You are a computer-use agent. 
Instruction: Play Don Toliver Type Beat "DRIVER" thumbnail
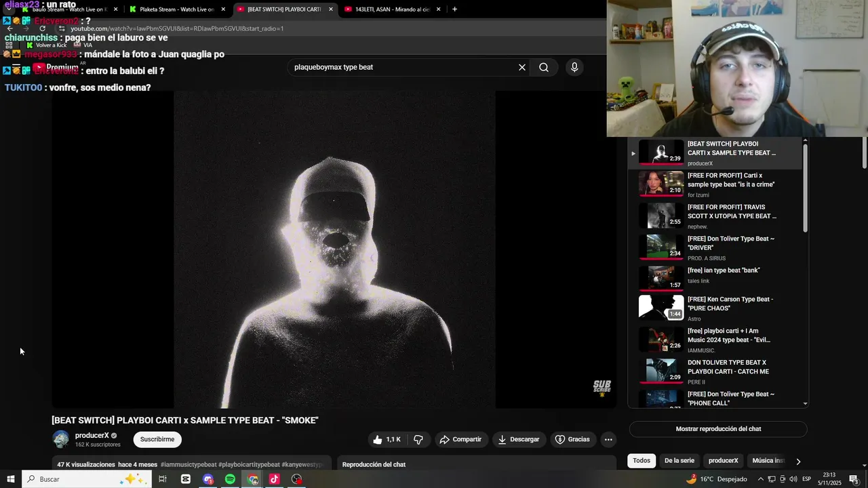(661, 247)
